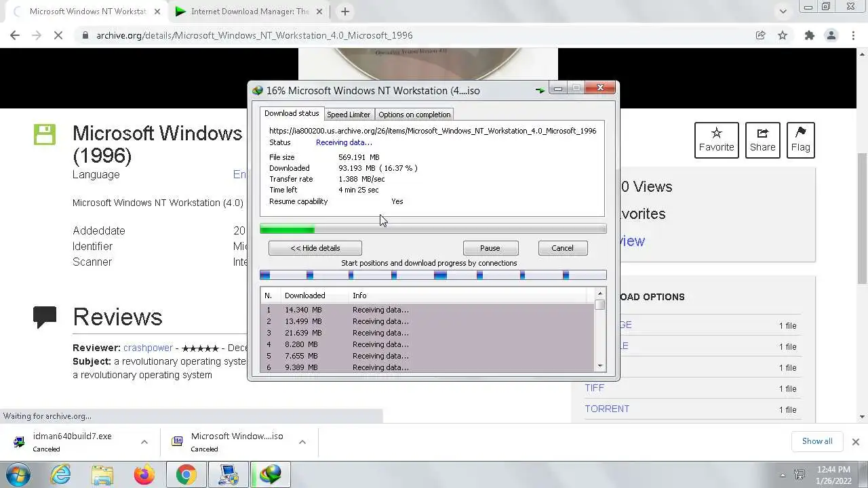Click the Flag button on archive page

pos(800,140)
